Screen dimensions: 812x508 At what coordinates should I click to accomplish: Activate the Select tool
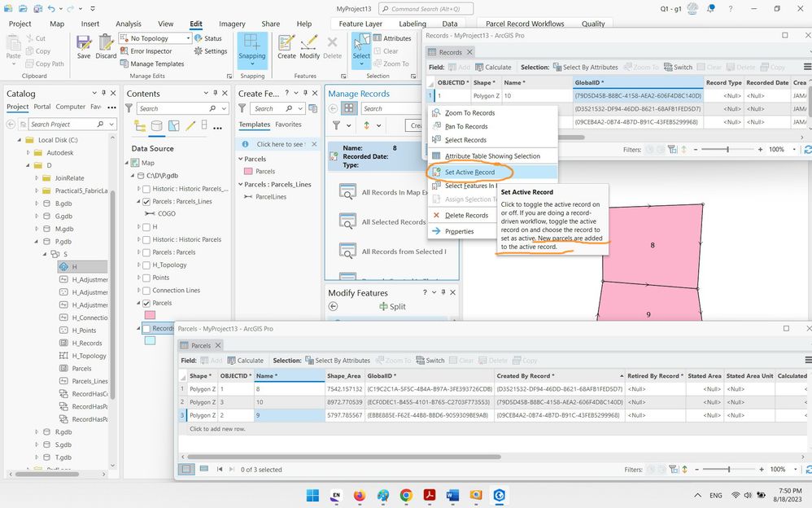pos(361,45)
